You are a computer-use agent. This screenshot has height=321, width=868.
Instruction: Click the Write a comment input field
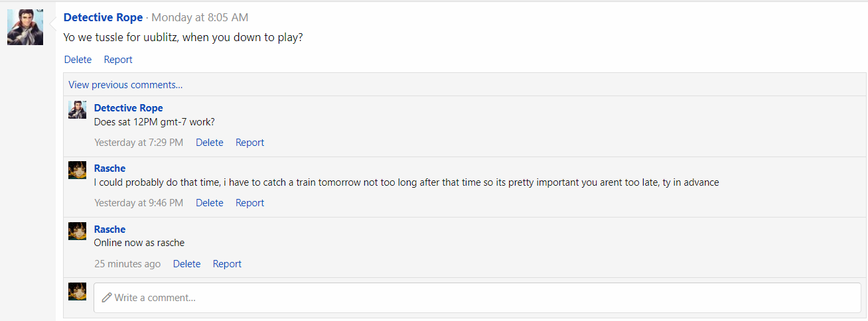(476, 298)
